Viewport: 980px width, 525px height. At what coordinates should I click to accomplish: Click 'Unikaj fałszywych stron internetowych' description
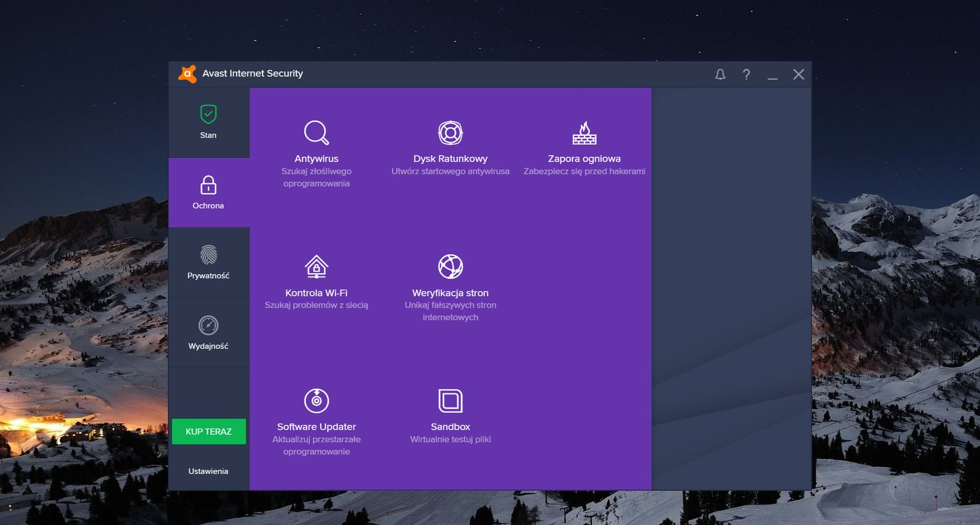coord(450,311)
